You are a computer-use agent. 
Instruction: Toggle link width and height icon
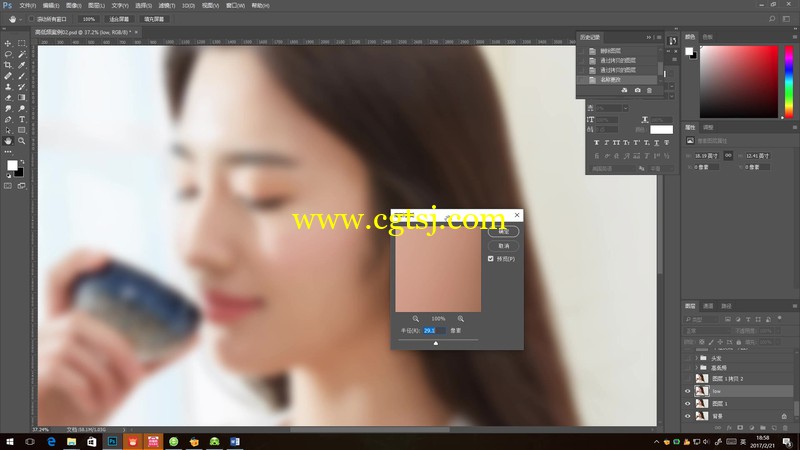pyautogui.click(x=728, y=156)
